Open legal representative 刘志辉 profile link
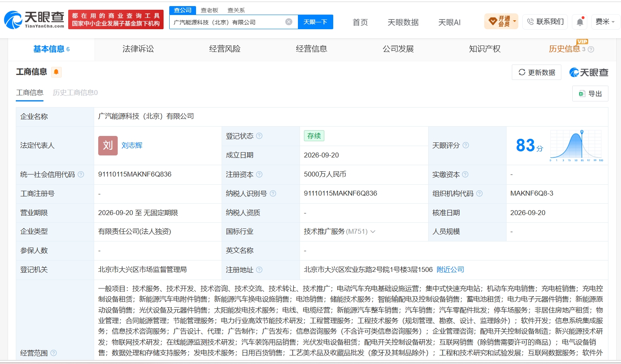 click(x=132, y=145)
